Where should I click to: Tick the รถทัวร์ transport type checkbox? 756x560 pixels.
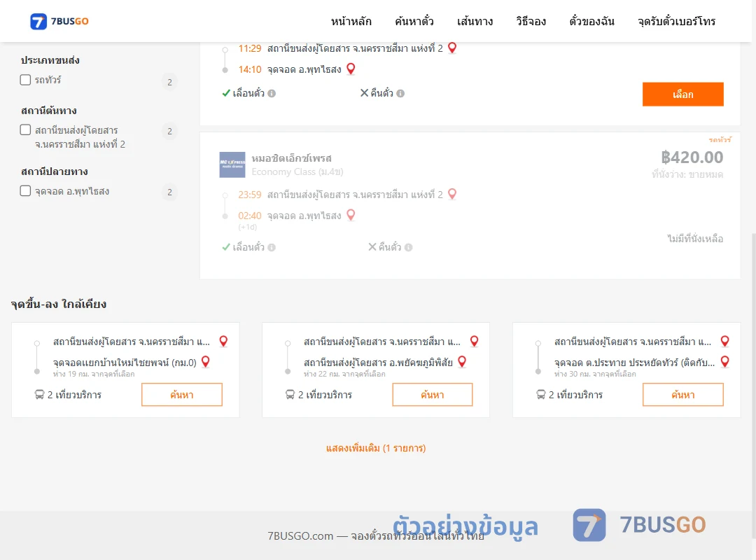26,80
